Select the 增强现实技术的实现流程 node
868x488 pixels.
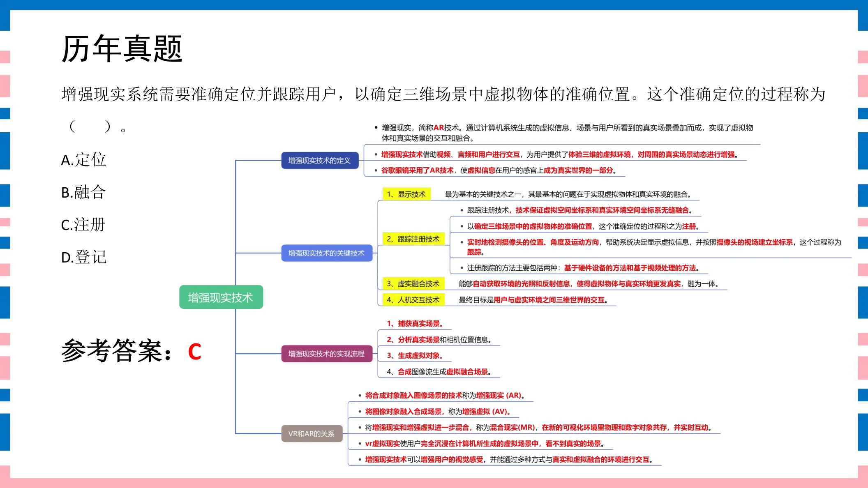(x=327, y=354)
